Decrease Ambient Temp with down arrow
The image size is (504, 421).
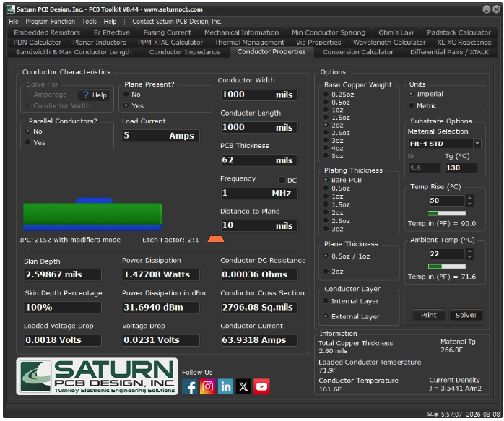[x=469, y=257]
